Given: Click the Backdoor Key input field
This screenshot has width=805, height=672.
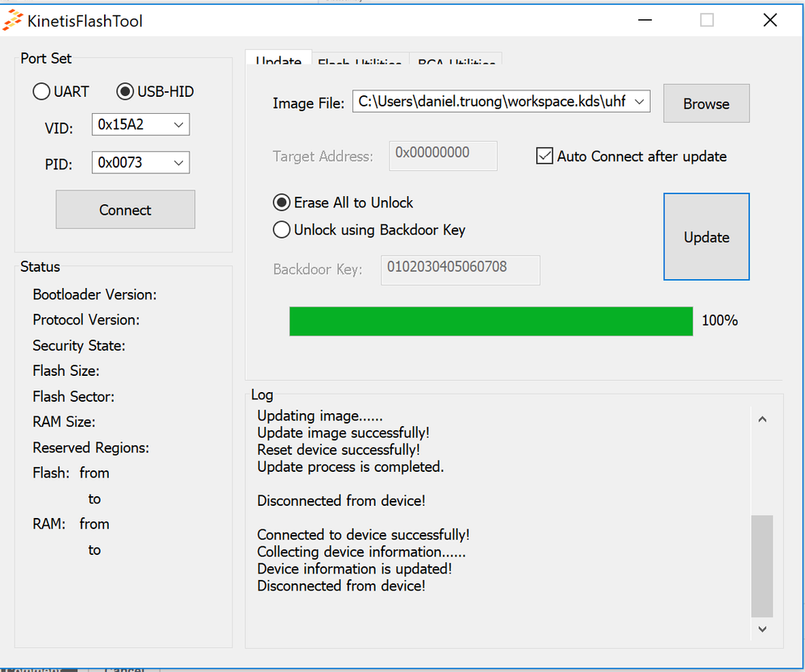Looking at the screenshot, I should [460, 270].
